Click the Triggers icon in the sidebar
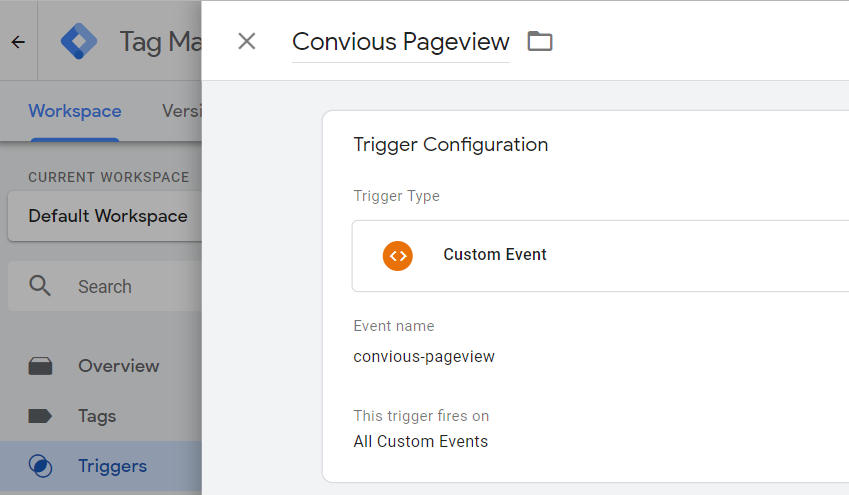 [40, 466]
